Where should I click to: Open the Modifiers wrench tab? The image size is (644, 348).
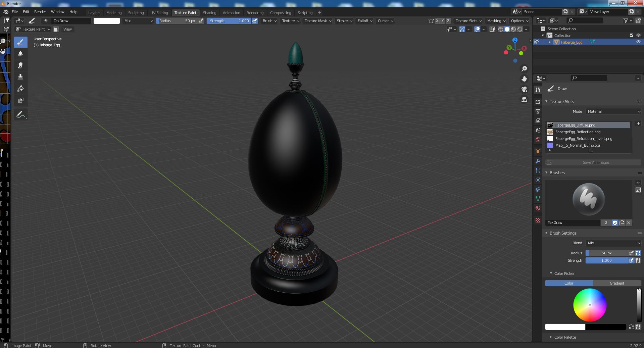click(x=538, y=161)
